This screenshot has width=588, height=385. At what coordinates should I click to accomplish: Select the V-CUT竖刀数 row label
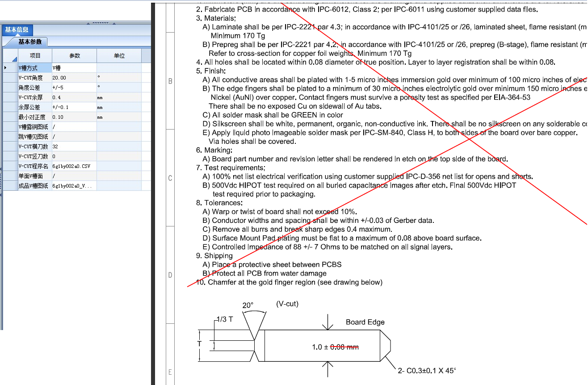[35, 156]
